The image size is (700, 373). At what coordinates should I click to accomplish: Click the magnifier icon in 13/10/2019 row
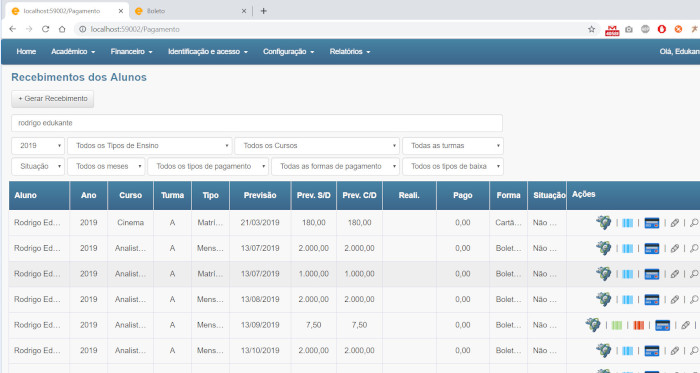click(x=694, y=351)
